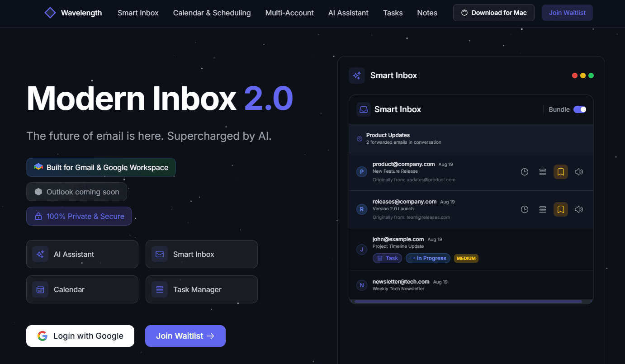
Task: Bookmark the product@company.com email
Action: pos(561,172)
